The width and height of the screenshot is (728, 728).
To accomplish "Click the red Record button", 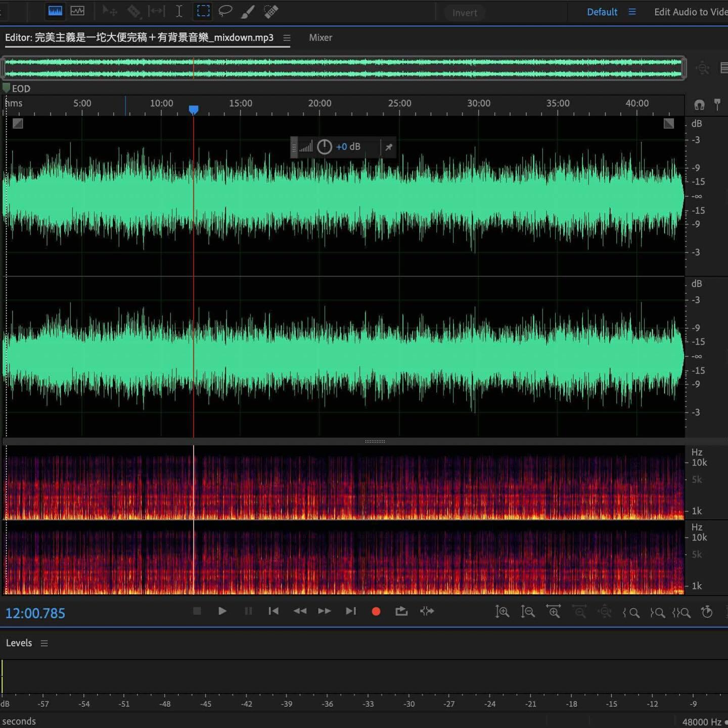I will click(x=376, y=611).
